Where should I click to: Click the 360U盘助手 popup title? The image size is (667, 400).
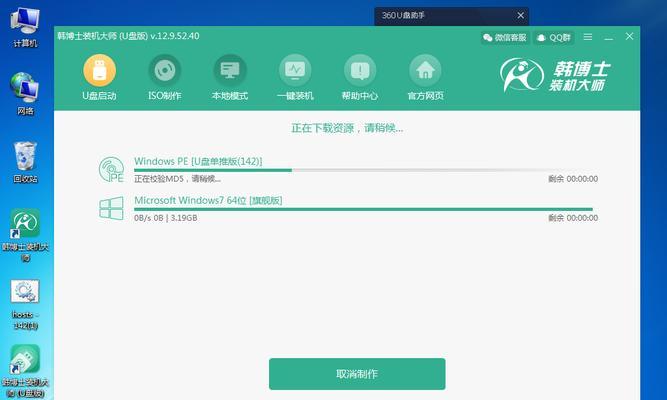point(403,15)
